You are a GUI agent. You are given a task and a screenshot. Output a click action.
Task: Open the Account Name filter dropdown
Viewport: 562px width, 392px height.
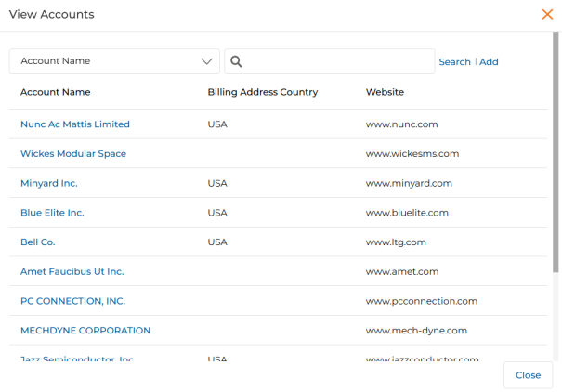114,61
